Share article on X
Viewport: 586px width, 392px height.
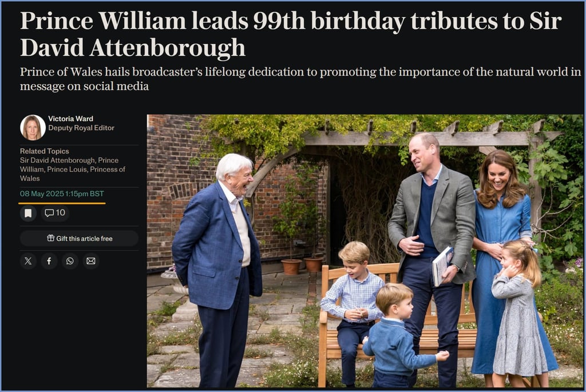[x=28, y=261]
